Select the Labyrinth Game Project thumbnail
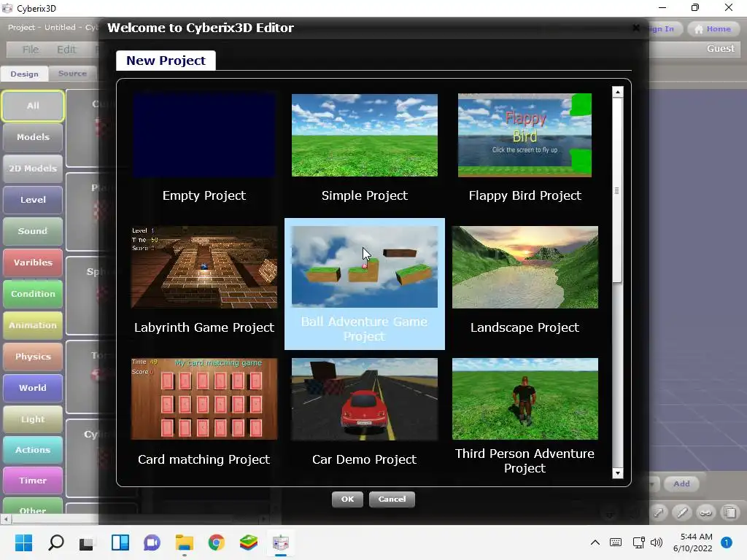Viewport: 747px width, 560px height. coord(204,267)
